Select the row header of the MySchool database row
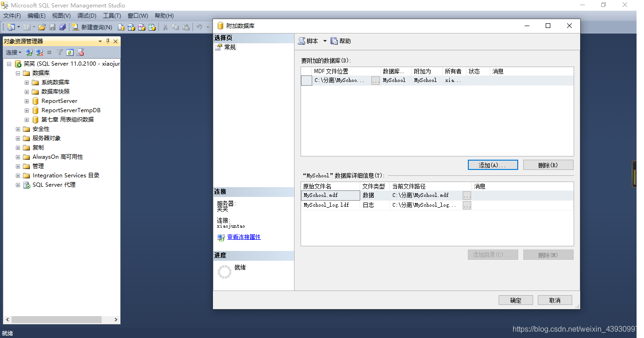Screen dimensions: 644x338 point(306,81)
